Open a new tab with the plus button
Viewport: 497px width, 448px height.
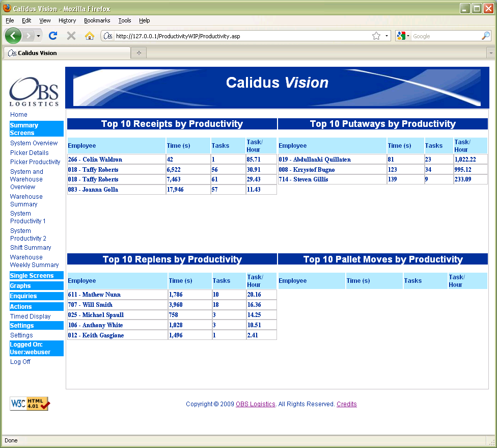click(x=139, y=52)
